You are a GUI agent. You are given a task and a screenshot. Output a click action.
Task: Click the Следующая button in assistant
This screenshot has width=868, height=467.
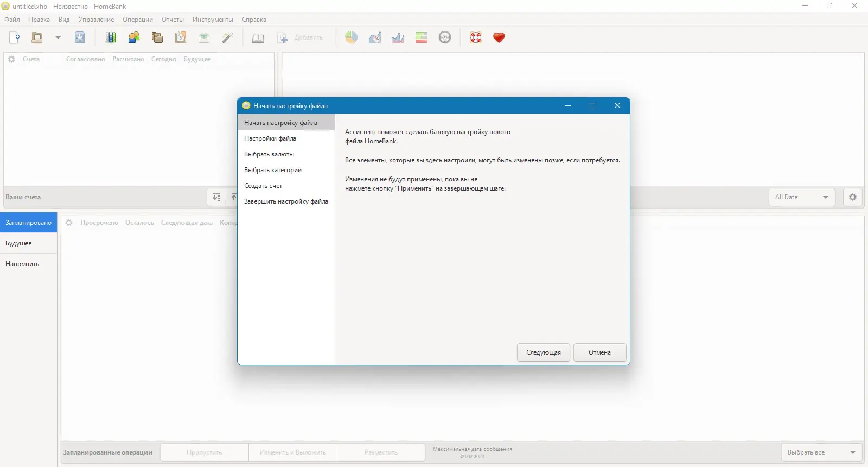tap(544, 352)
